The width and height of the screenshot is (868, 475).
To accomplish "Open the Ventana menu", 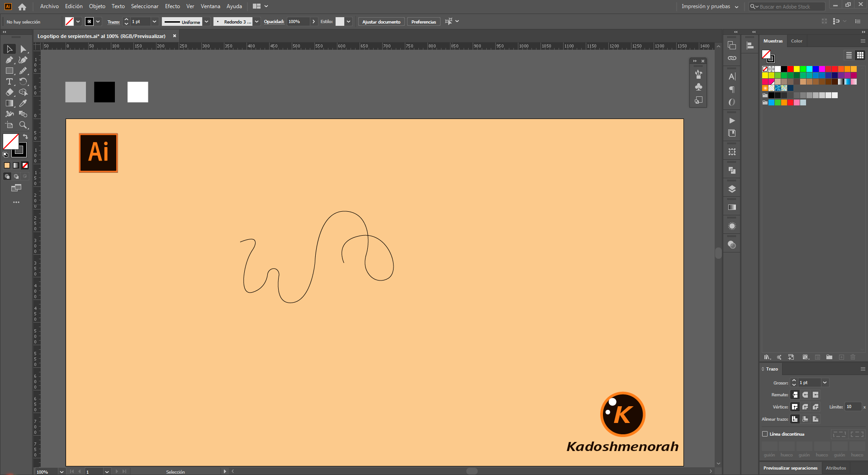I will pyautogui.click(x=210, y=6).
